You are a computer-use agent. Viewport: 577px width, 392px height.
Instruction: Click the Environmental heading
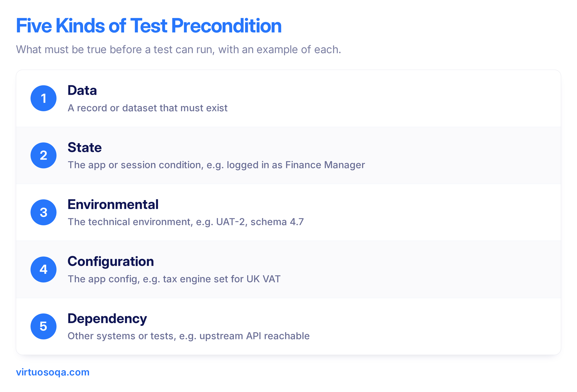pos(113,204)
